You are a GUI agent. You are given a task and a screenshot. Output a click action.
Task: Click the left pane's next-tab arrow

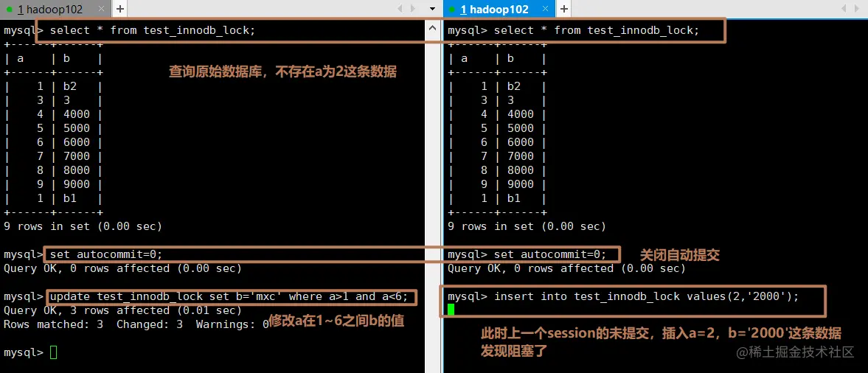[x=412, y=9]
